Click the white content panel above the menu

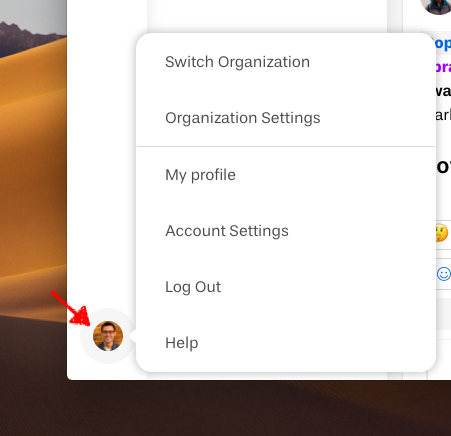[x=267, y=15]
